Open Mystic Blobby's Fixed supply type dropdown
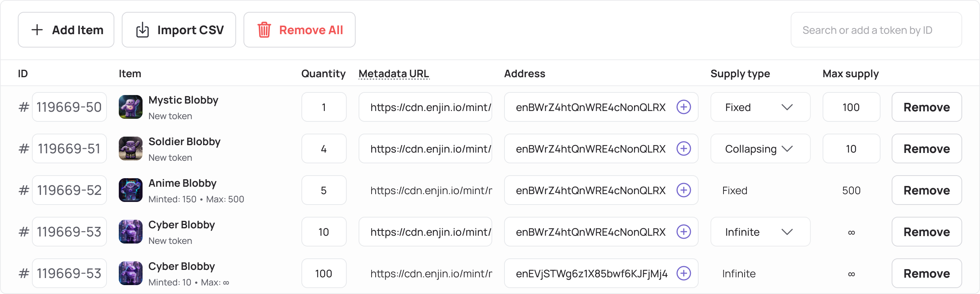Viewport: 980px width, 294px height. (760, 107)
